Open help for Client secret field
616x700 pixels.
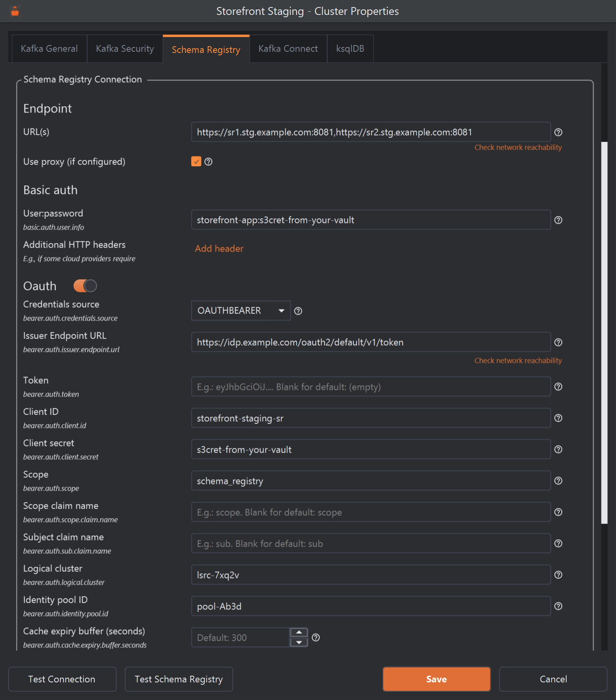[558, 449]
